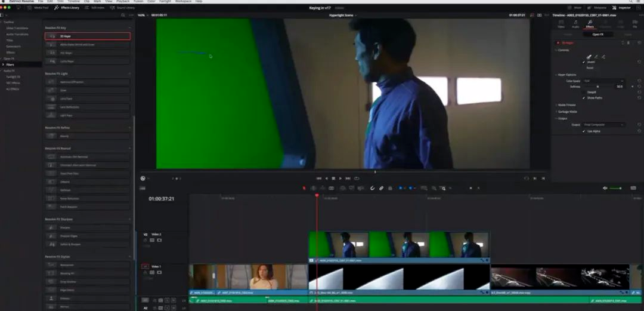The width and height of the screenshot is (644, 311).
Task: Pick the 3D Keyer pick eyedropper
Action: (x=589, y=57)
